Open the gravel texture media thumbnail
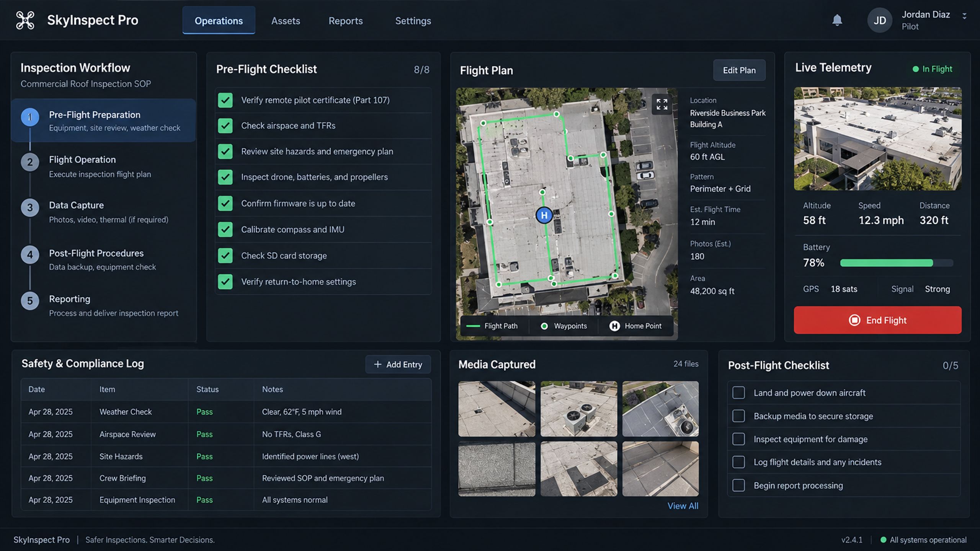Image resolution: width=980 pixels, height=551 pixels. pyautogui.click(x=497, y=469)
